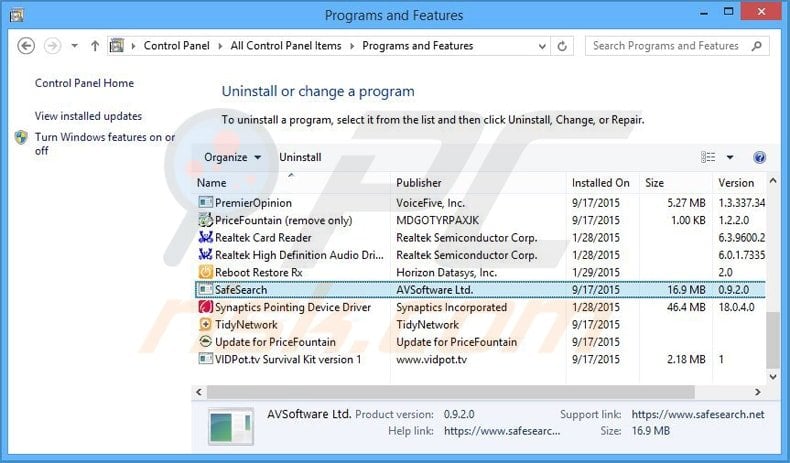
Task: Open the view options dropdown arrow
Action: point(730,157)
